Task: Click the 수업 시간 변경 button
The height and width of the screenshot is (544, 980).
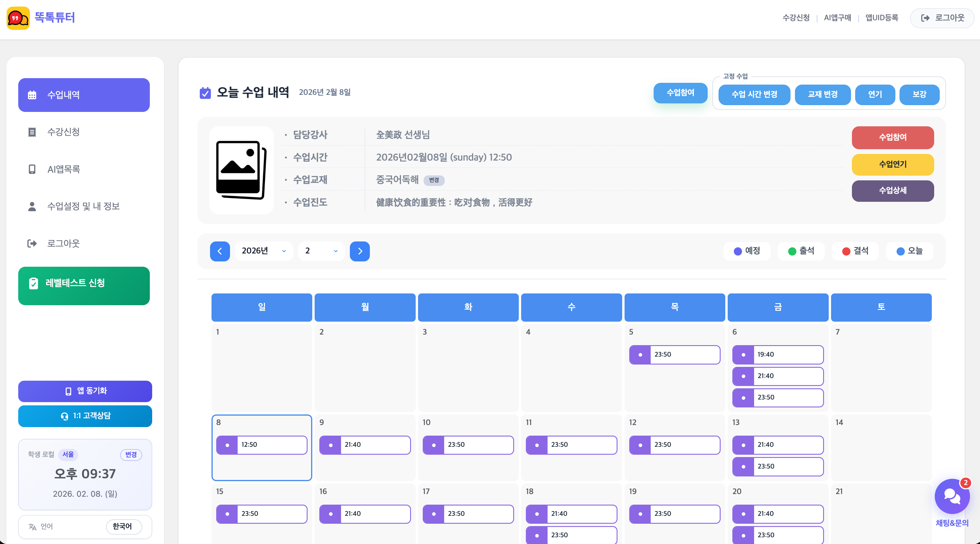Action: [x=754, y=95]
